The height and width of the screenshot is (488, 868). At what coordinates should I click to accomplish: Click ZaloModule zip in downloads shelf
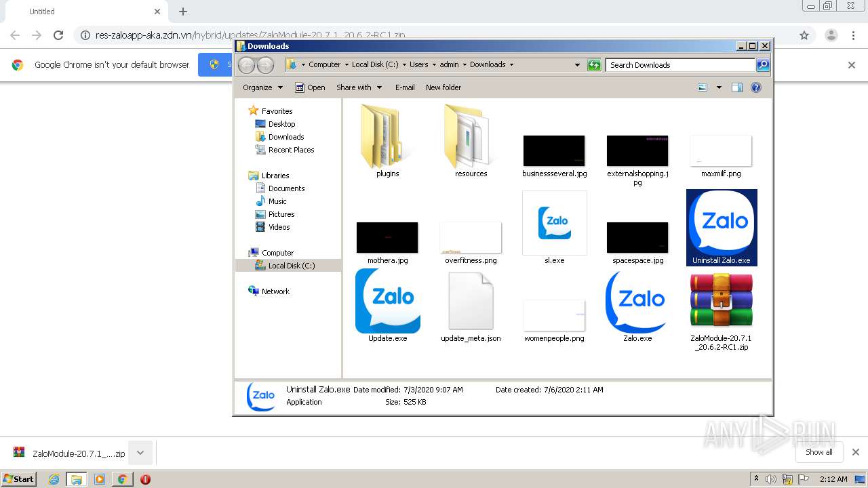[x=68, y=453]
